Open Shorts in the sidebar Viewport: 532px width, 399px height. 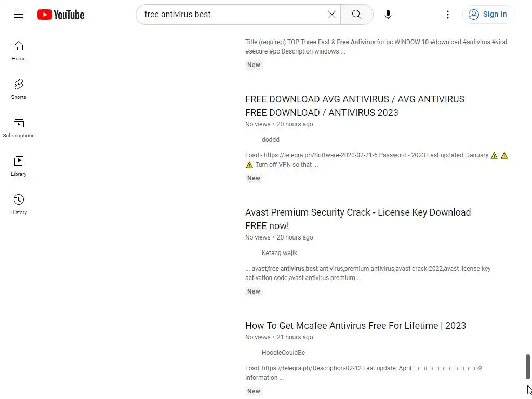pos(19,89)
